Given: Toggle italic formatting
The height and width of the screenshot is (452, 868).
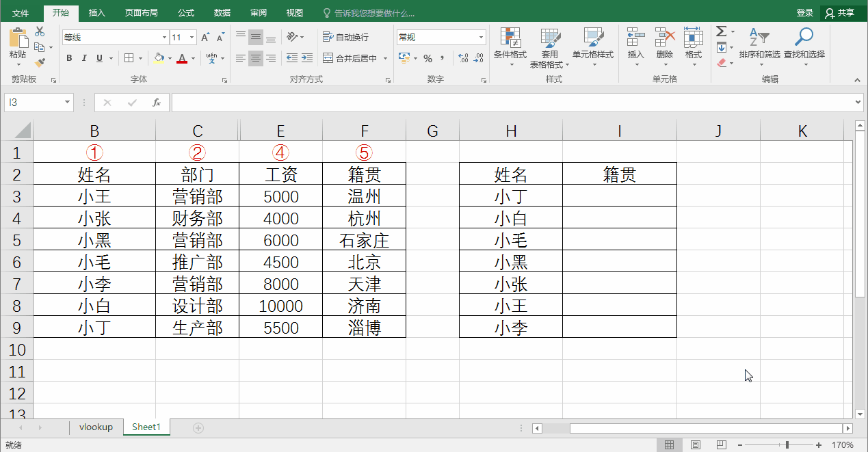Looking at the screenshot, I should (x=85, y=59).
